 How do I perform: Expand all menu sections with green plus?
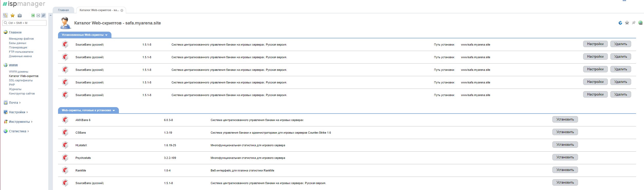[33, 15]
